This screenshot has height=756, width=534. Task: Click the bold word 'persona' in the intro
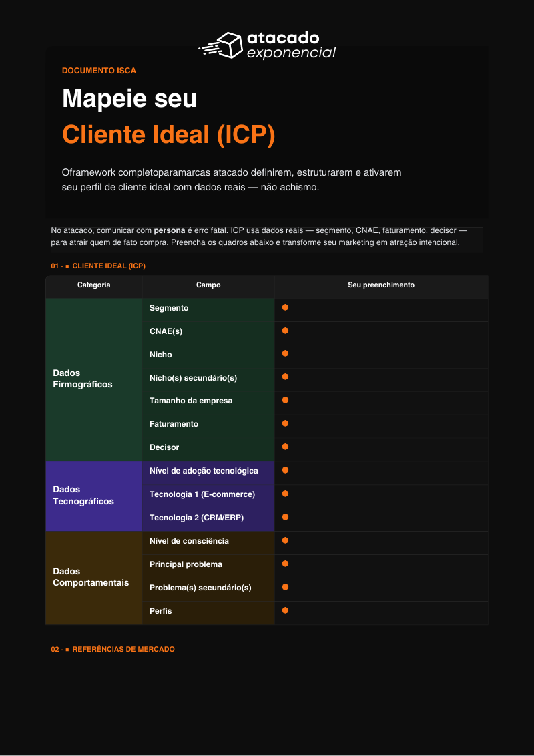click(x=169, y=230)
